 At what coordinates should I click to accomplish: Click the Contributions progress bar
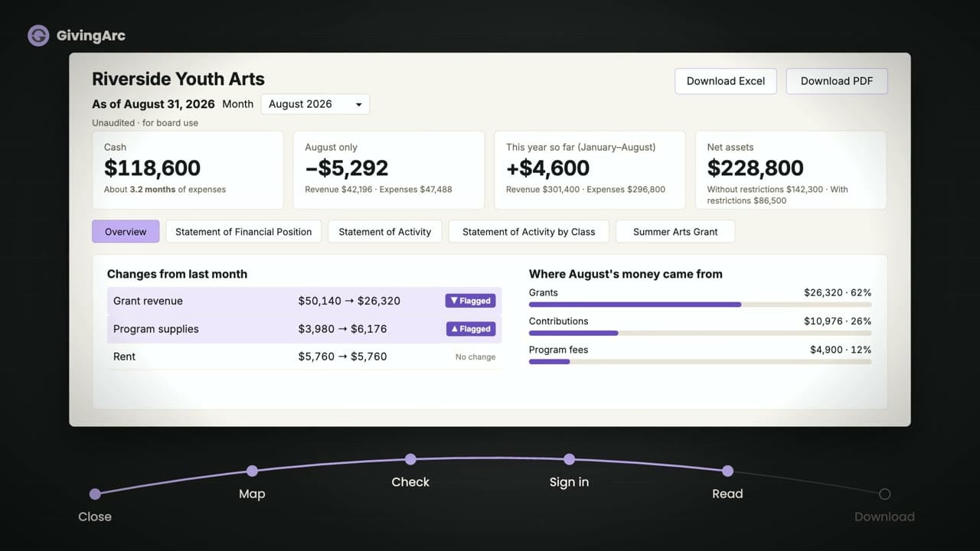pyautogui.click(x=700, y=333)
